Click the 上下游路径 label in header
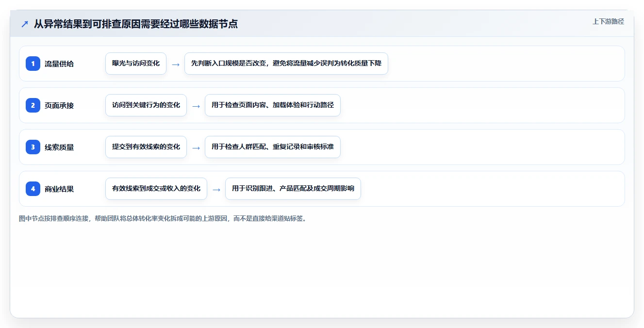644x328 pixels. click(608, 21)
